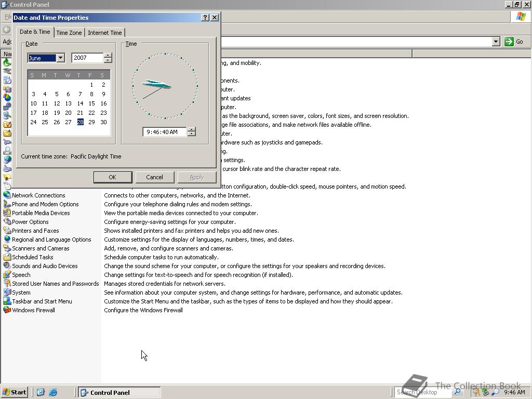This screenshot has width=532, height=399.
Task: Select the Scheduled Tasks label
Action: 33,257
